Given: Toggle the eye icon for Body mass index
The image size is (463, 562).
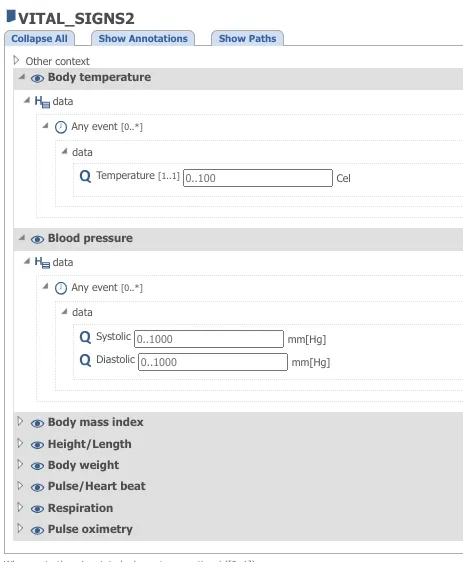Looking at the screenshot, I should 37,423.
